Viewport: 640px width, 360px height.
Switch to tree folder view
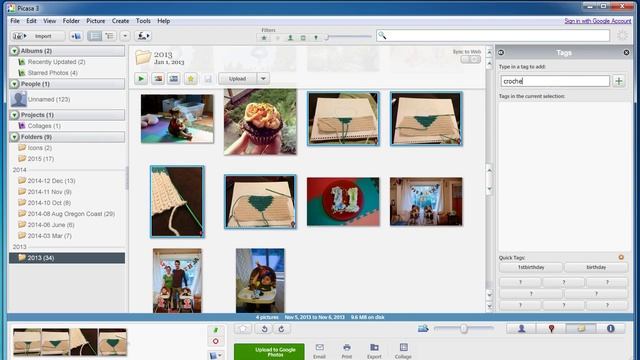coord(110,36)
